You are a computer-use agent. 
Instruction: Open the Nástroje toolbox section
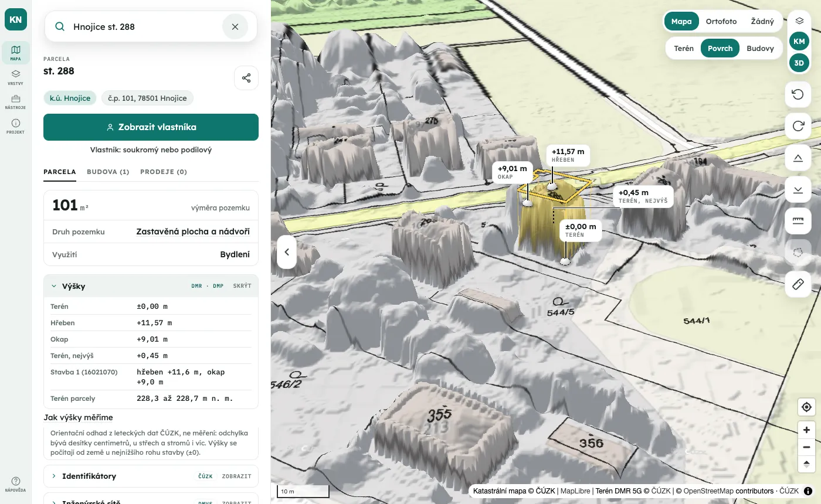(x=15, y=102)
